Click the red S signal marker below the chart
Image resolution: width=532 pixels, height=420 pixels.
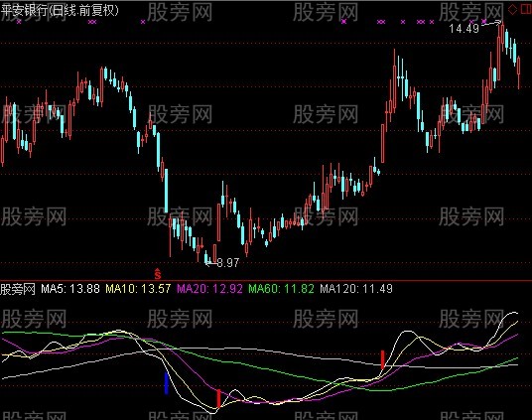158,274
